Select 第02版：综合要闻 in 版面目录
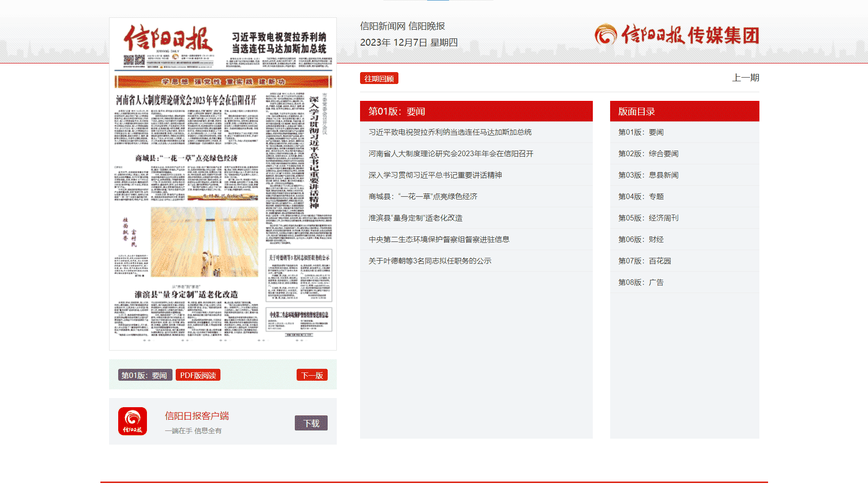 tap(648, 154)
